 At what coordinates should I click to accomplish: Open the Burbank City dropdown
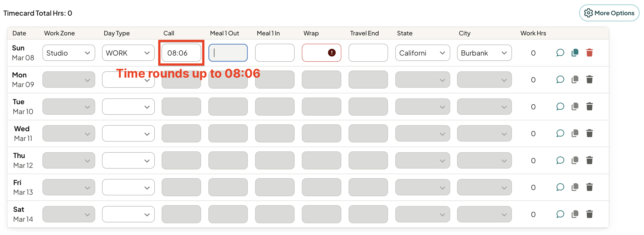click(x=484, y=53)
